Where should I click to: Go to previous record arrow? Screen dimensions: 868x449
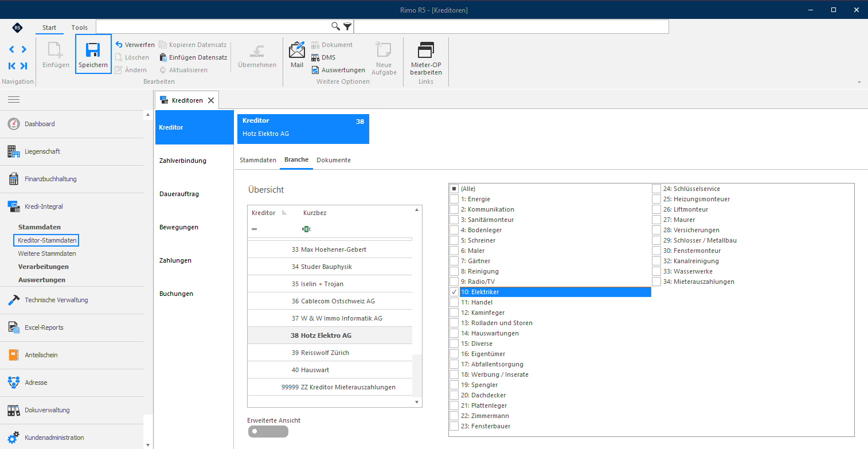(11, 50)
